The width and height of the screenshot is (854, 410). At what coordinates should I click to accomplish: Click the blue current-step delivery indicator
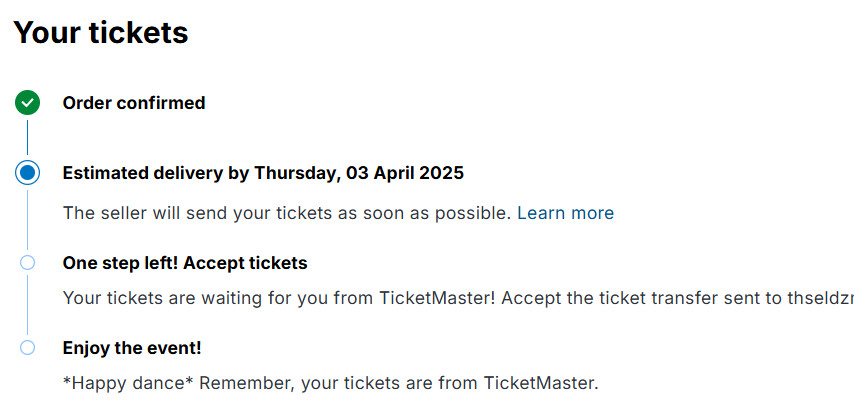click(x=28, y=173)
